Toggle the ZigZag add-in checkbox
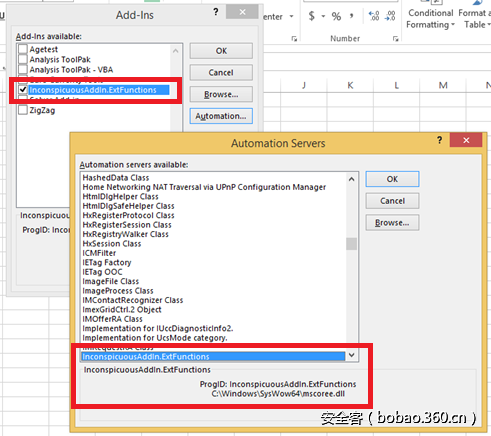This screenshot has width=491, height=436. [x=23, y=110]
